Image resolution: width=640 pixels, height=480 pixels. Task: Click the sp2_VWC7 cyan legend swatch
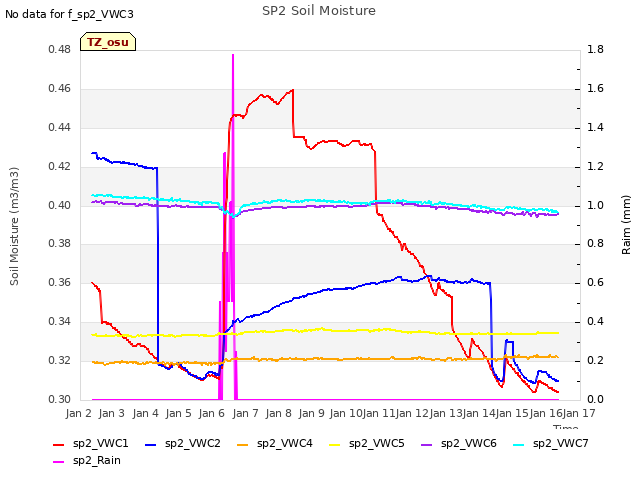[519, 444]
